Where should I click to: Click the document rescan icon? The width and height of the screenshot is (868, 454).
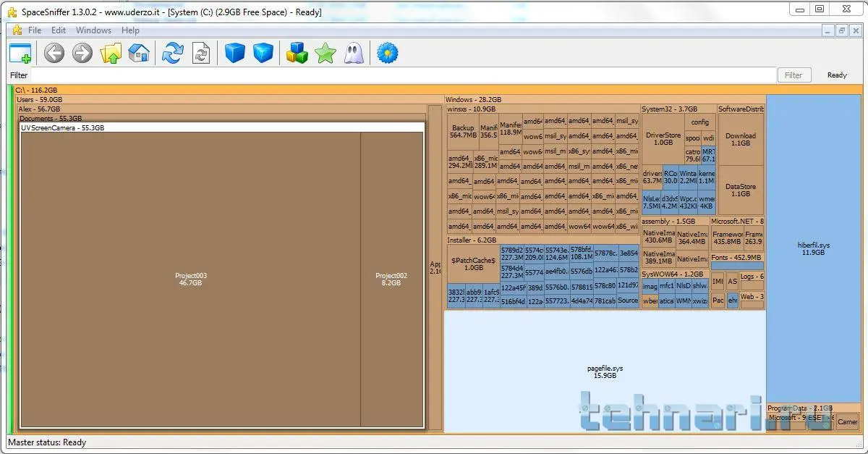pos(201,53)
